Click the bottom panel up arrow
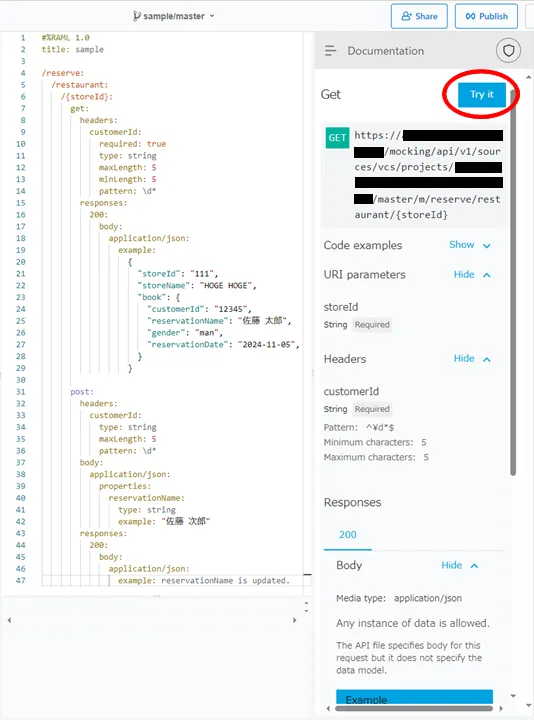534x720 pixels. (x=307, y=603)
